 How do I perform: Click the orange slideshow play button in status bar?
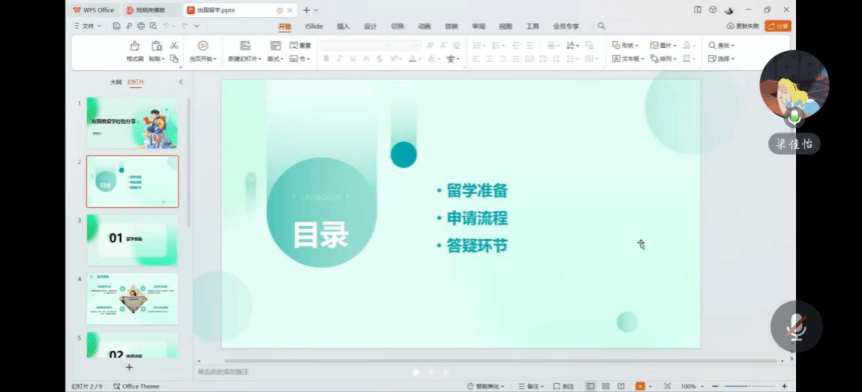tap(640, 387)
